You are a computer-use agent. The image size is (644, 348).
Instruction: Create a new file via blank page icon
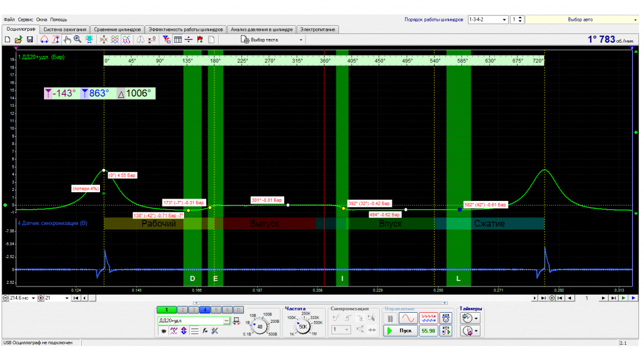tap(8, 40)
